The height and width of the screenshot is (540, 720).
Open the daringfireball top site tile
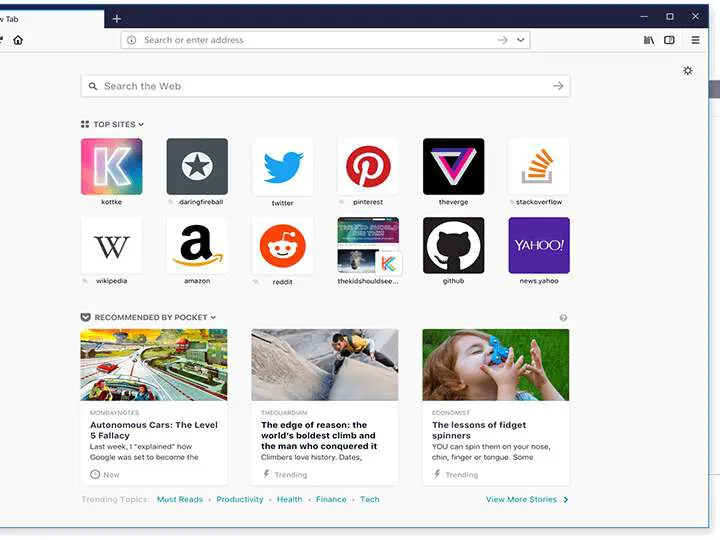[197, 167]
